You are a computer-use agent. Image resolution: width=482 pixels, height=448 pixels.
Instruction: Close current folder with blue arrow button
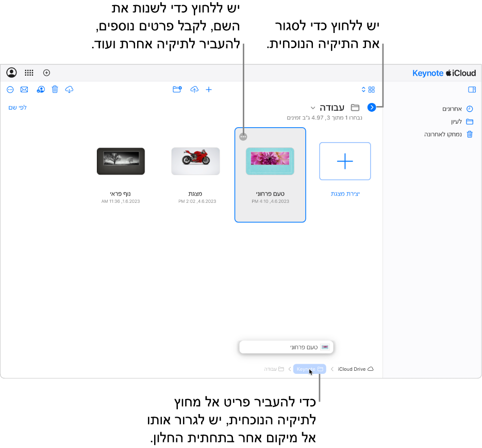point(372,108)
